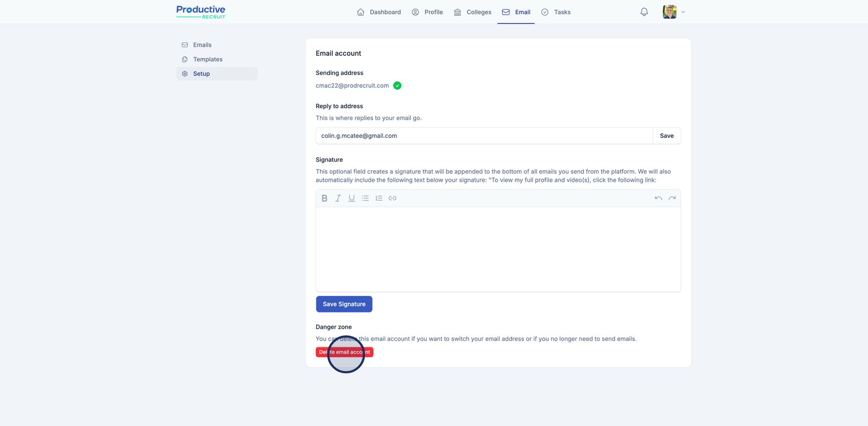This screenshot has height=426, width=868.
Task: Click the Profile person icon
Action: (416, 12)
